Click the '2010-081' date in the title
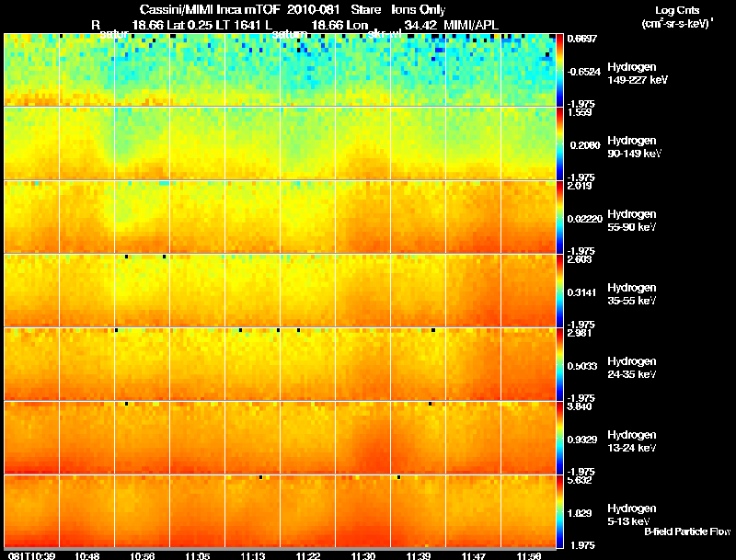 [x=313, y=9]
